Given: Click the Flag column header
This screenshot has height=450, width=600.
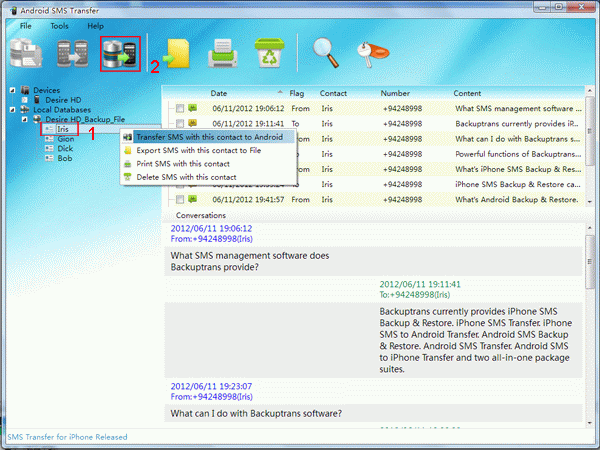Looking at the screenshot, I should click(x=297, y=93).
